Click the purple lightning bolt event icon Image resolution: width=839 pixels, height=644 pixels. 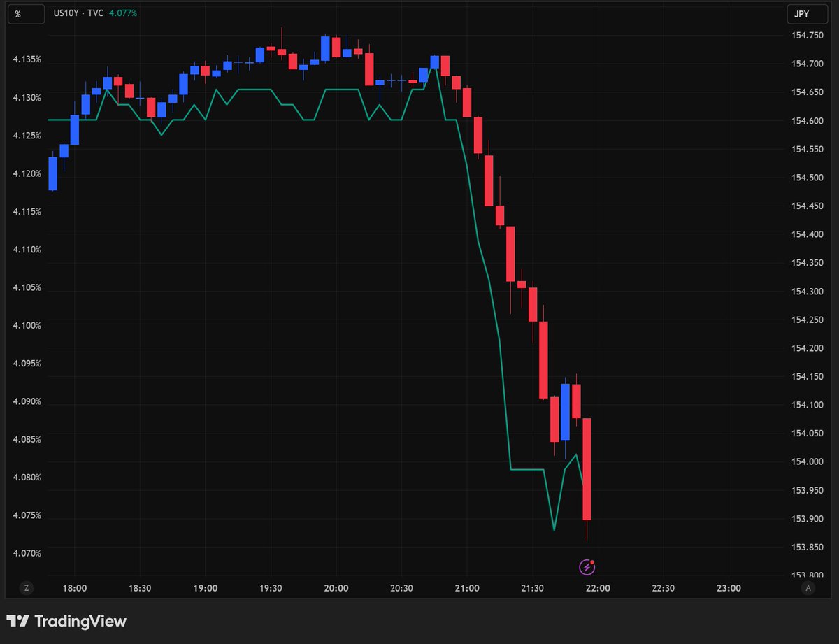point(587,567)
